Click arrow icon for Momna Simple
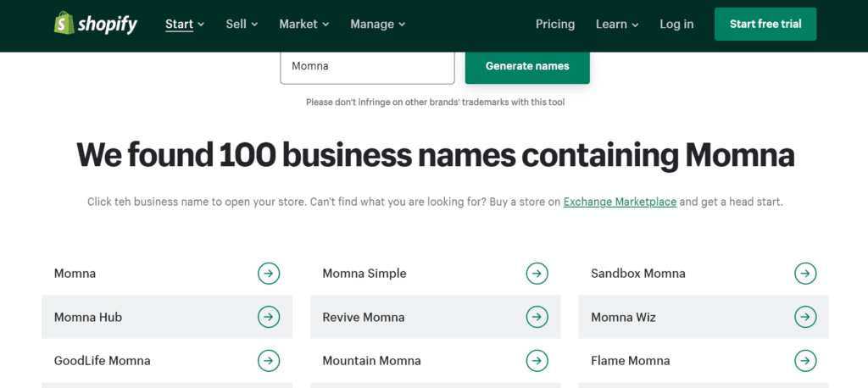The image size is (868, 388). click(537, 273)
